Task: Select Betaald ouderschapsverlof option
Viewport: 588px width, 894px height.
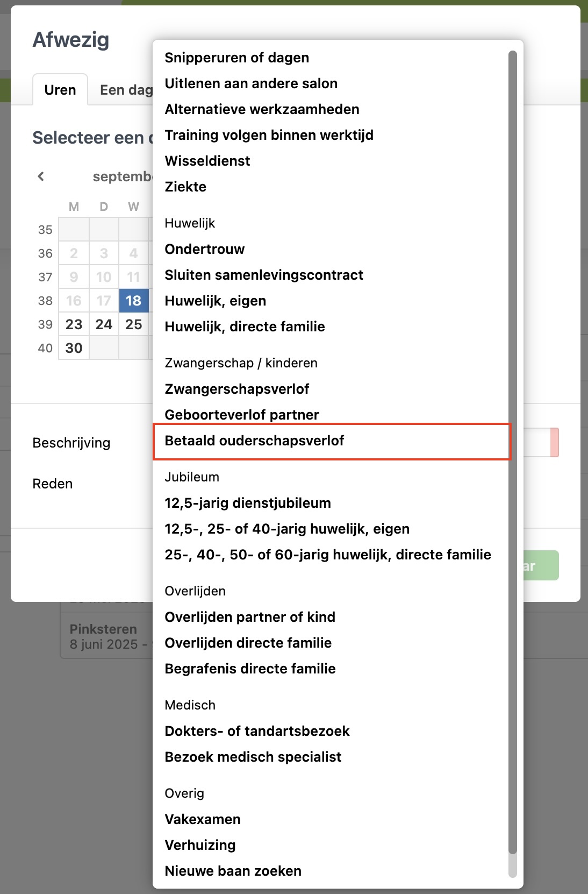Action: 254,441
